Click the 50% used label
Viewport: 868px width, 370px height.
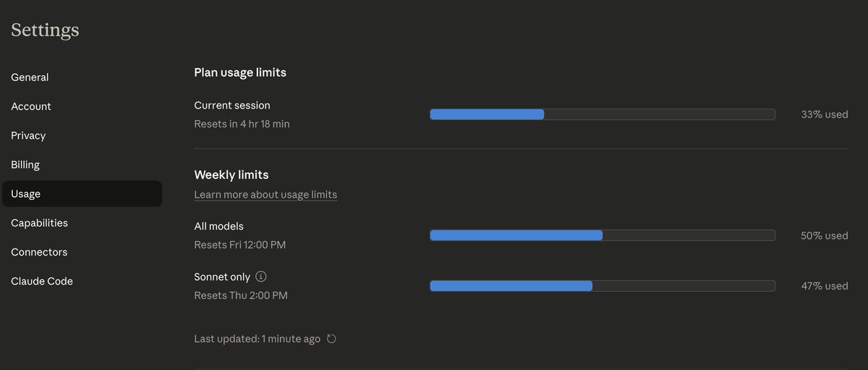[824, 235]
